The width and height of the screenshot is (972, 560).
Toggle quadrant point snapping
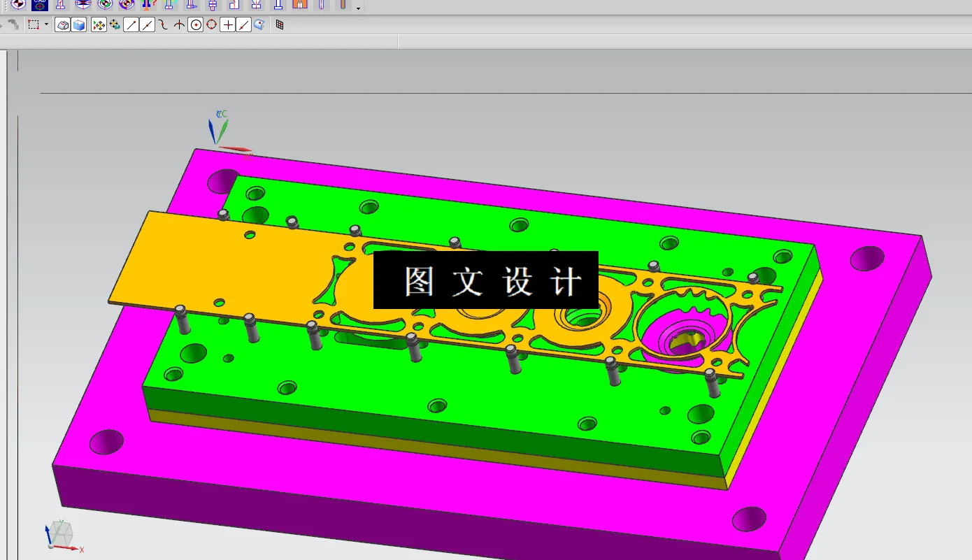211,24
